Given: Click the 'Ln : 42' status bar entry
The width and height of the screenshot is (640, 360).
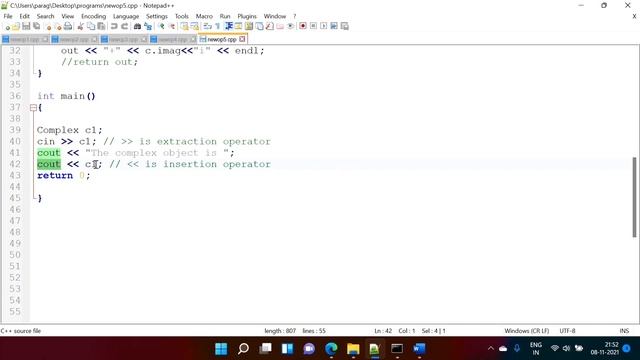Looking at the screenshot, I should (x=383, y=331).
